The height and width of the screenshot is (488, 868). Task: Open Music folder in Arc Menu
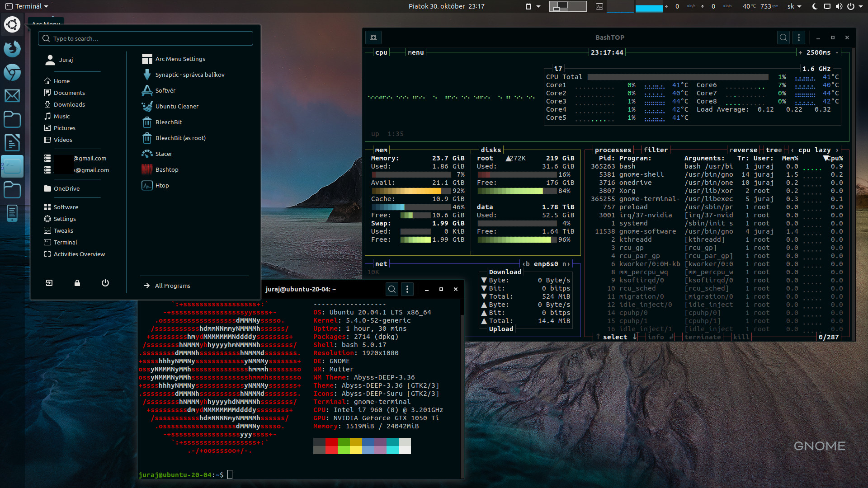pyautogui.click(x=57, y=117)
